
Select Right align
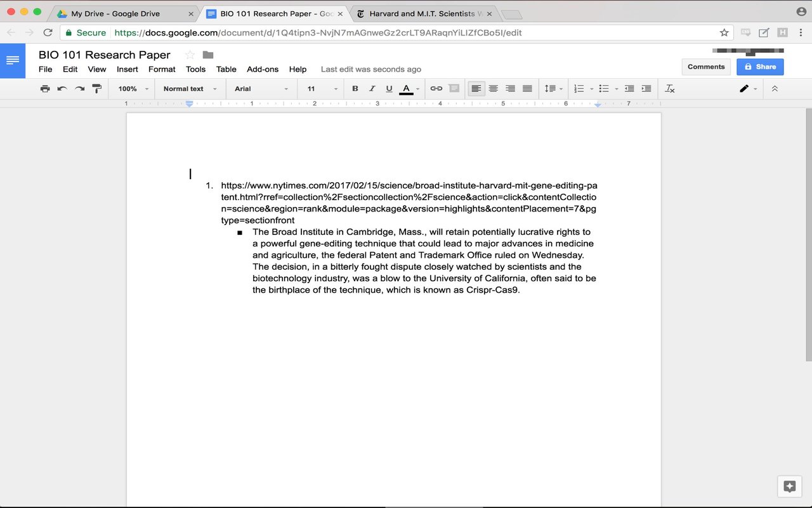(510, 89)
